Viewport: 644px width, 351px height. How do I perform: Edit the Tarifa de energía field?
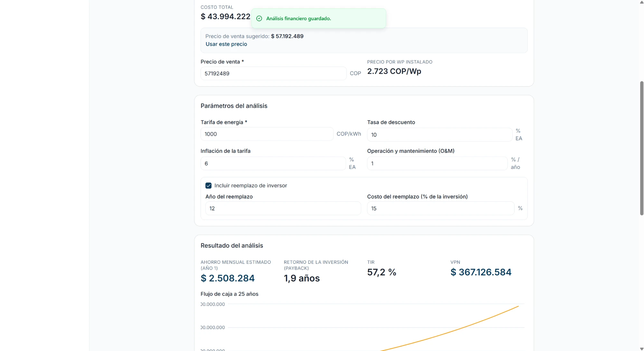pyautogui.click(x=267, y=134)
